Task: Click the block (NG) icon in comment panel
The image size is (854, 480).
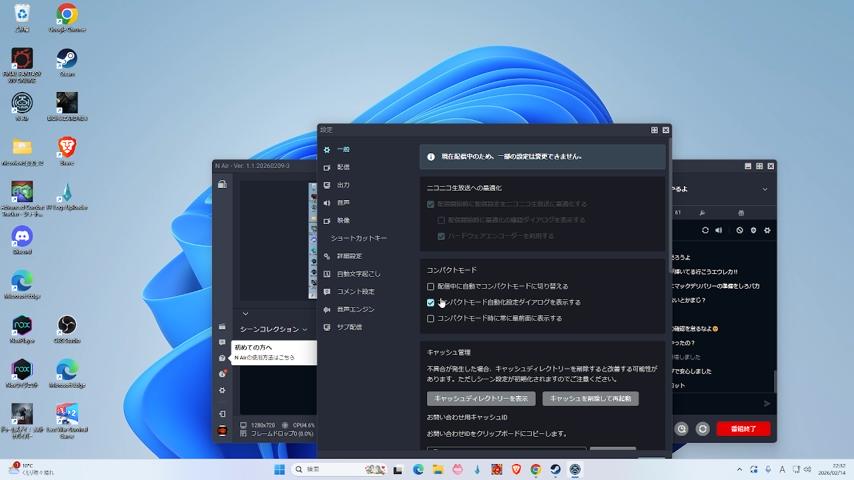Action: click(740, 230)
